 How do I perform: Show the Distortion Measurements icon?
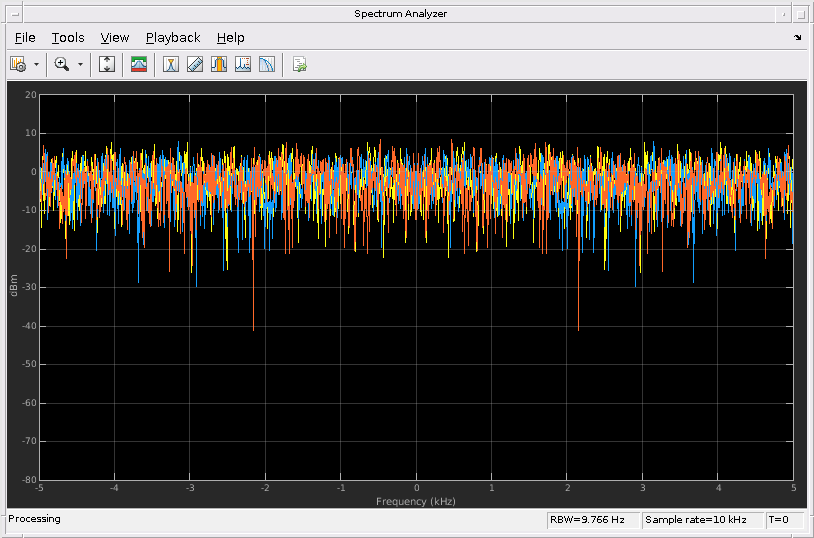(242, 64)
